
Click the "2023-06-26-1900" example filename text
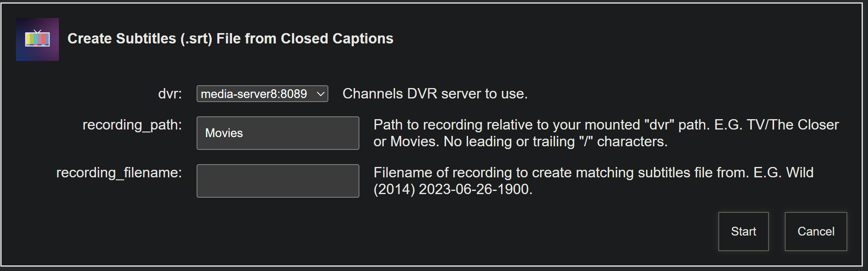(475, 189)
